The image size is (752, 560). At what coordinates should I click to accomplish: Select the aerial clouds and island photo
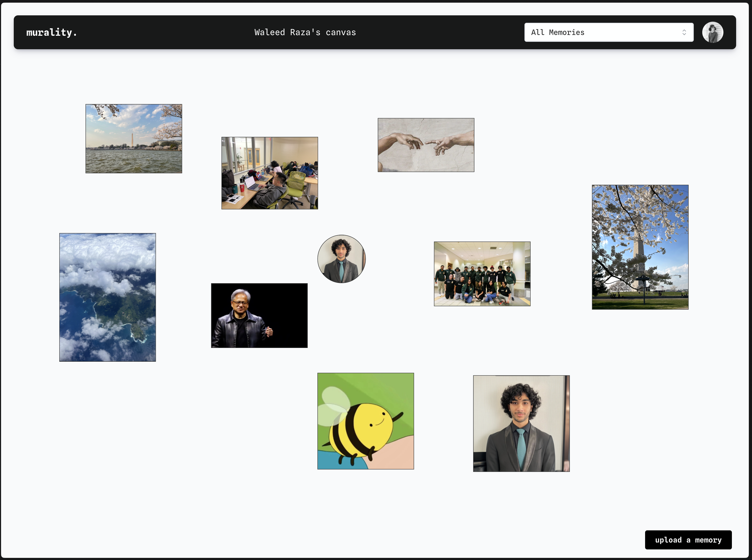click(107, 297)
